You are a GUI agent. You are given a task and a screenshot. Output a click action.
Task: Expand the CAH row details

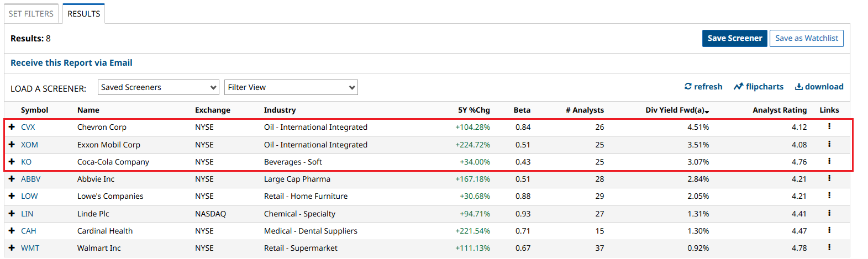pyautogui.click(x=12, y=231)
